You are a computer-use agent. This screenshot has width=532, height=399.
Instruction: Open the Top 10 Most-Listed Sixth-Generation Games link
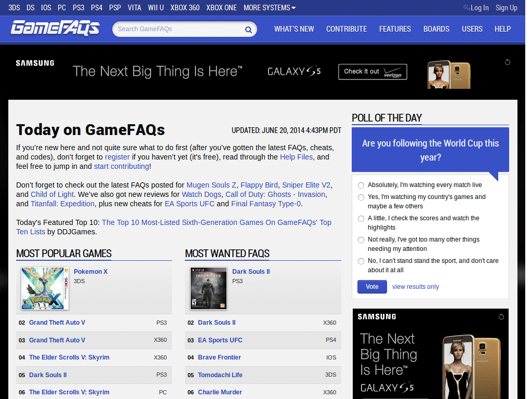[217, 222]
